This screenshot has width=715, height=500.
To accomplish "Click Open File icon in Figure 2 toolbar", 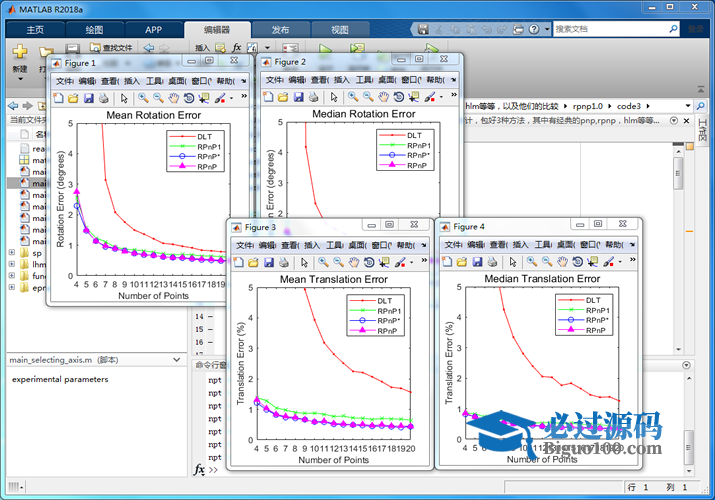I will tap(282, 98).
